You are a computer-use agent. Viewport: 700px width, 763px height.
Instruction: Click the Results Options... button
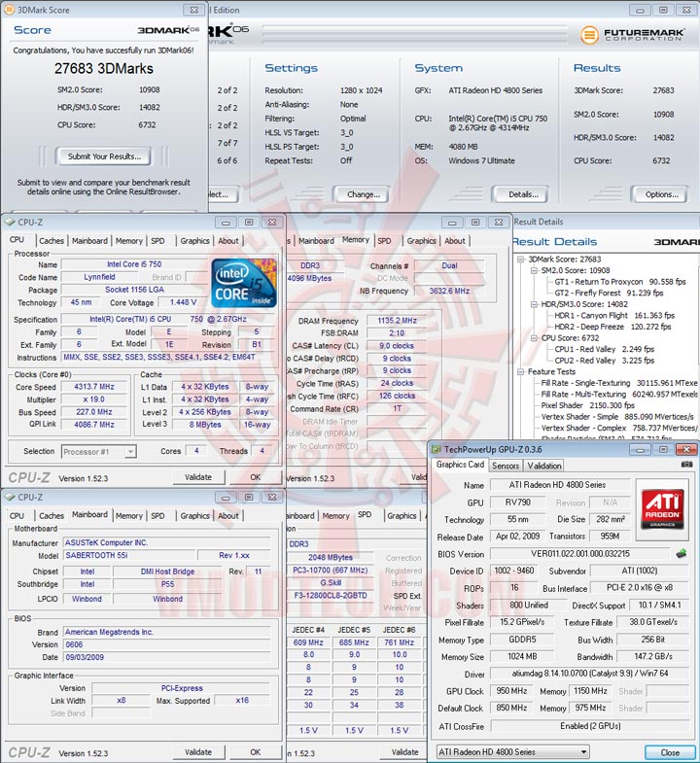661,194
